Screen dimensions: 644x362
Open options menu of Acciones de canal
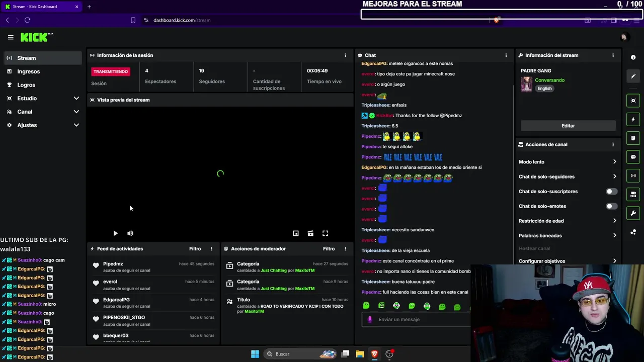tap(613, 144)
